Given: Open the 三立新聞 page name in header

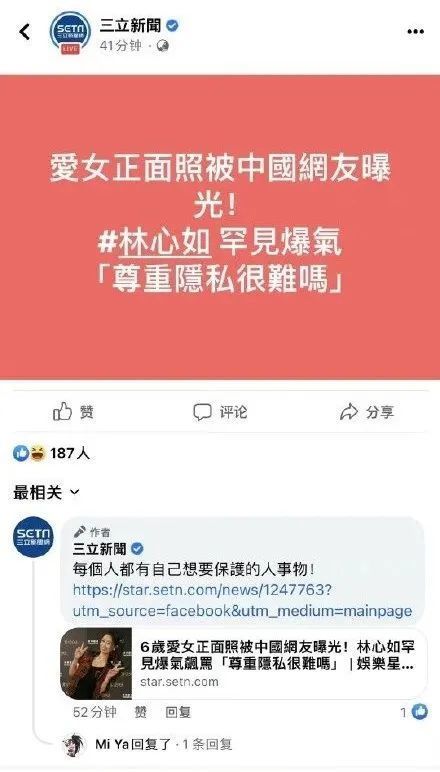Looking at the screenshot, I should [130, 26].
